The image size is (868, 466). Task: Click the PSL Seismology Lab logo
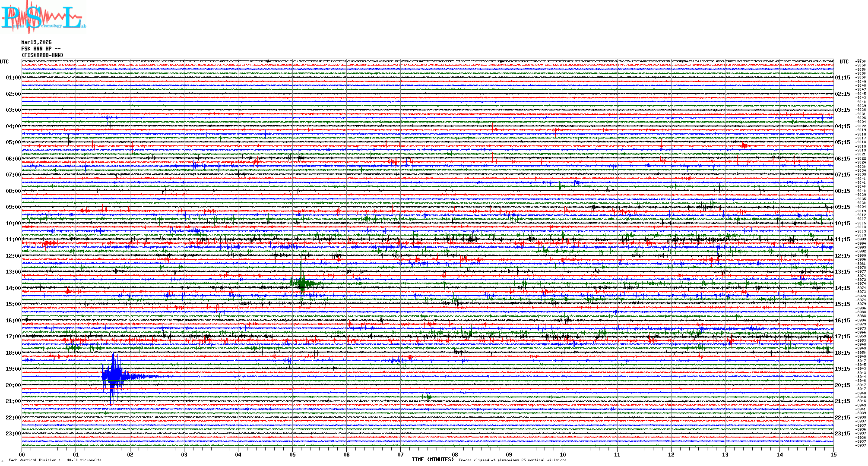[x=42, y=17]
